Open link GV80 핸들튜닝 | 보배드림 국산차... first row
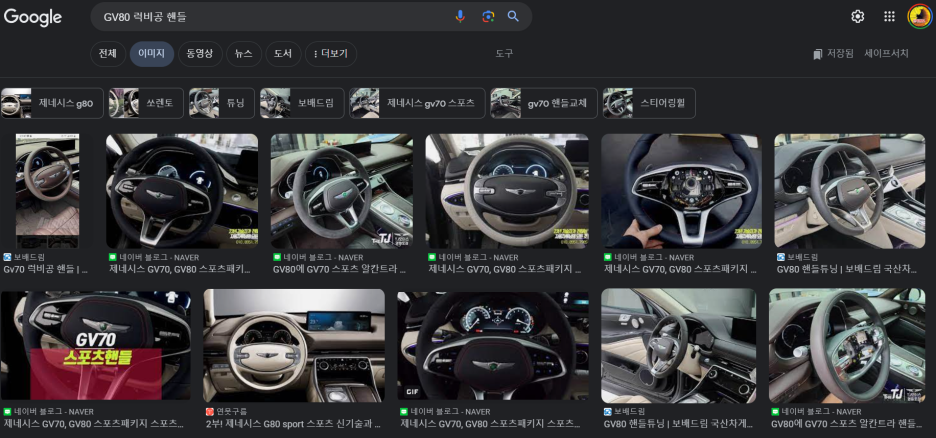936x438 pixels. [x=846, y=270]
